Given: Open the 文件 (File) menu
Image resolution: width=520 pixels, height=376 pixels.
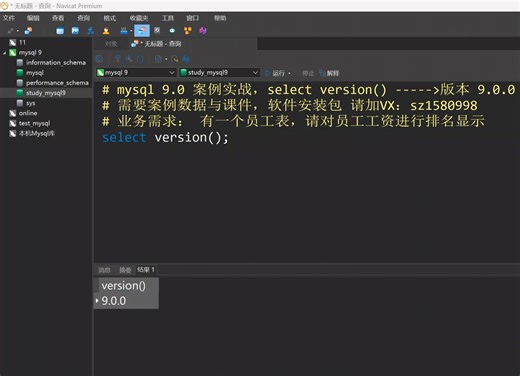Looking at the screenshot, I should (9, 18).
